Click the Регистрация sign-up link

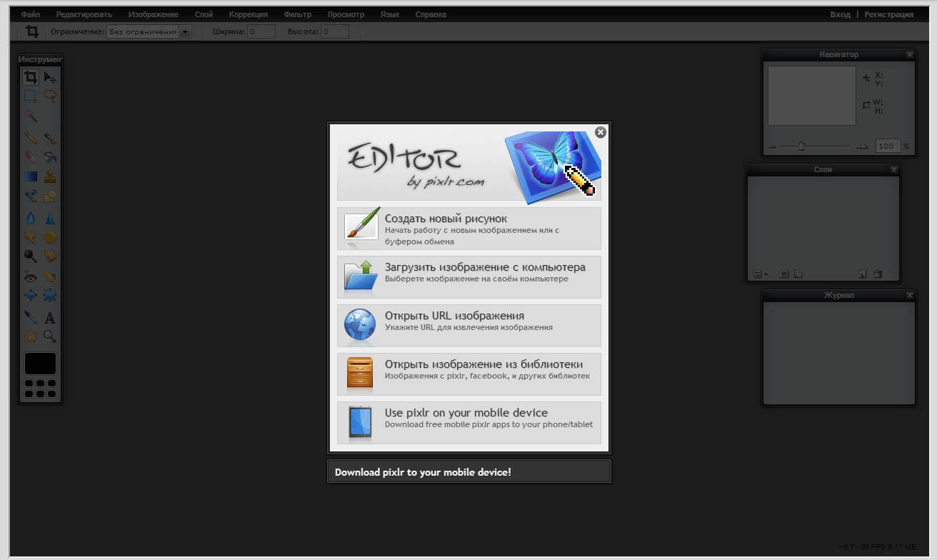[x=889, y=14]
